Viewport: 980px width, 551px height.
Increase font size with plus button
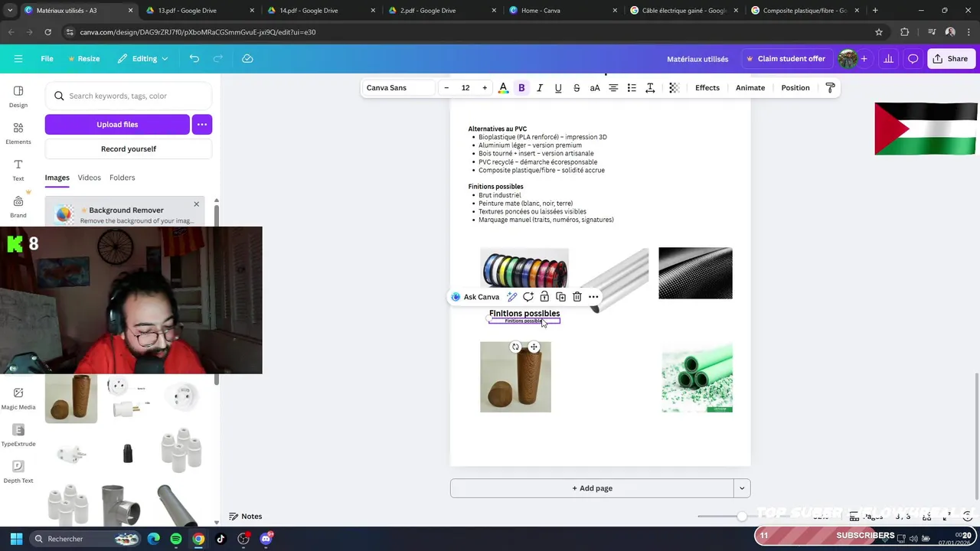click(485, 88)
